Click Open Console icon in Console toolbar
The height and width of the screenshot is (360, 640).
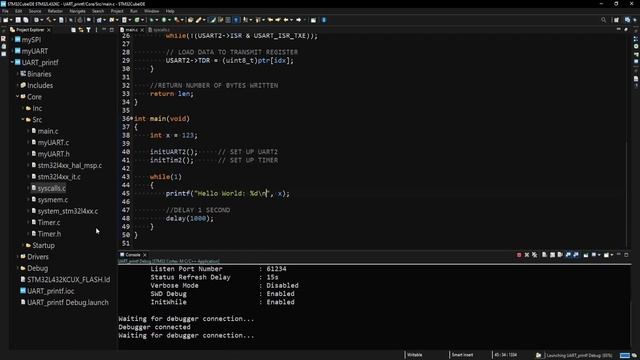[607, 255]
